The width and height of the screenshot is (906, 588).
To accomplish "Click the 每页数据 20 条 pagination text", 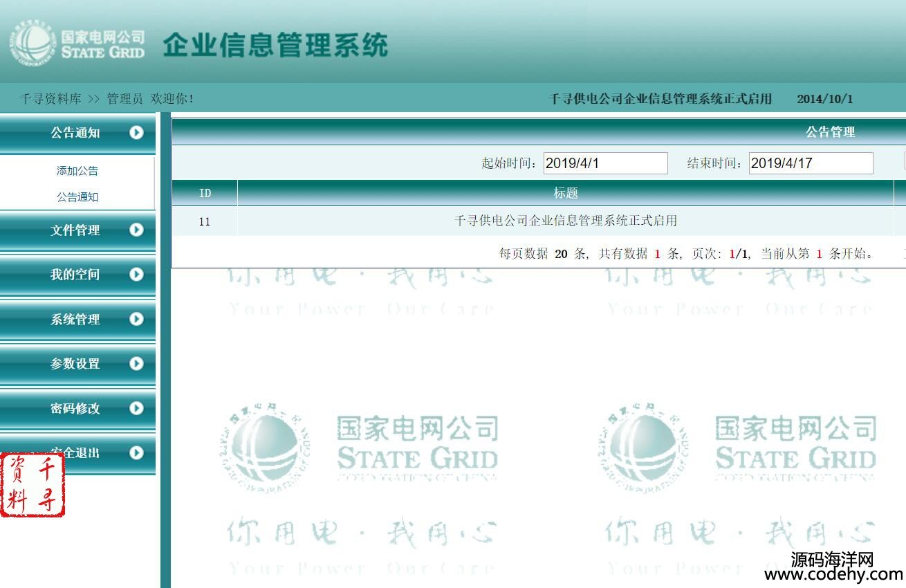I will click(543, 254).
